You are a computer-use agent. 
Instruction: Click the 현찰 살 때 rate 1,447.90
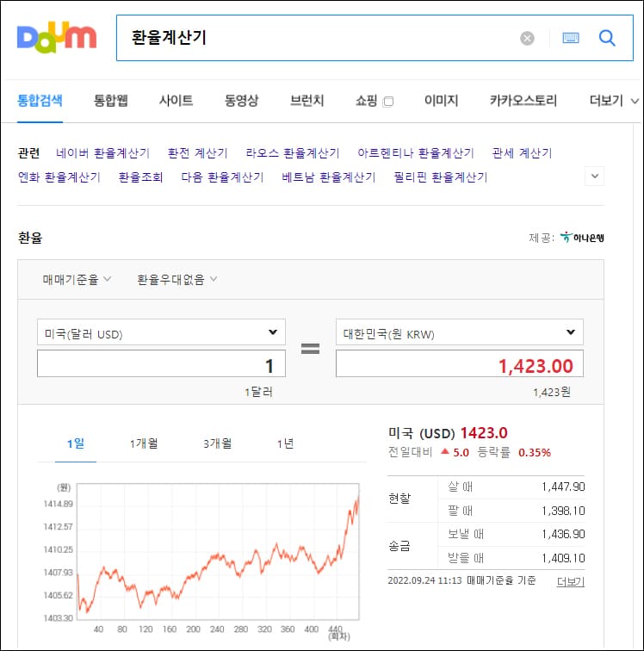563,487
